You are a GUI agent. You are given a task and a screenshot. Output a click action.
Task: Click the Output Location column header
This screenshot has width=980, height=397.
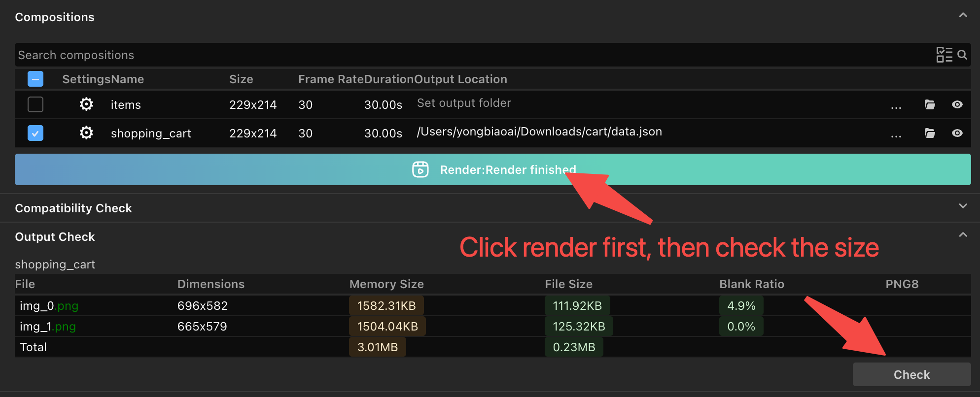coord(460,79)
